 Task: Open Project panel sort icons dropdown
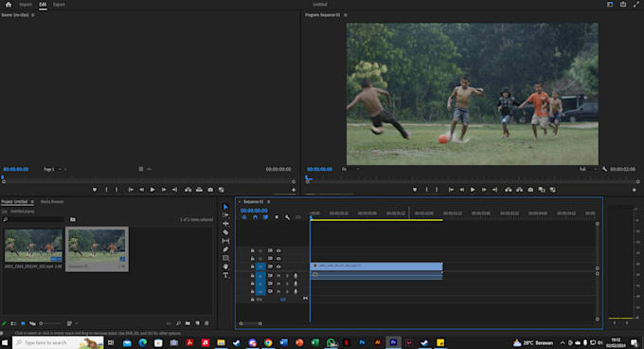71,323
